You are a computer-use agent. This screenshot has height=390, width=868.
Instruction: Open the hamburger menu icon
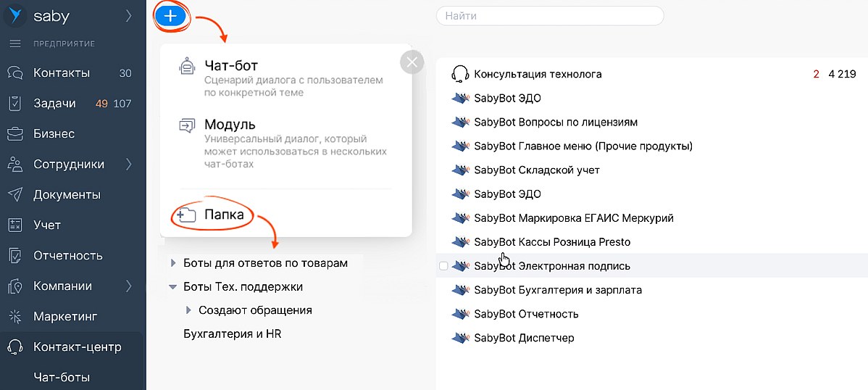pos(14,43)
